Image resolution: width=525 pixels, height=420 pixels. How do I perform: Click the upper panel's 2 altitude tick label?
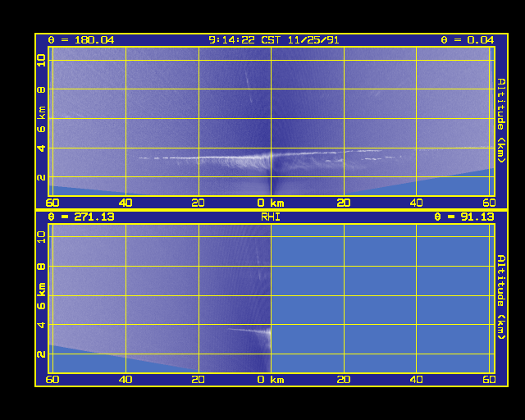(41, 177)
